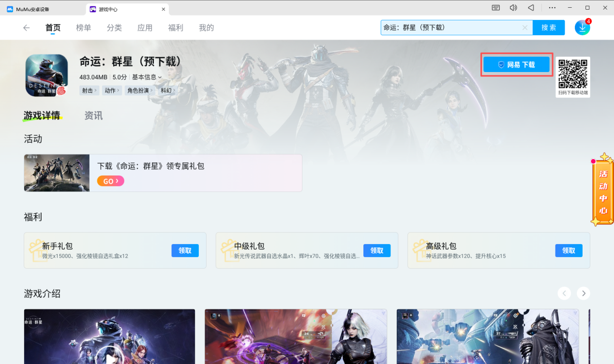
Task: Toggle the volume speaker icon
Action: pyautogui.click(x=513, y=8)
